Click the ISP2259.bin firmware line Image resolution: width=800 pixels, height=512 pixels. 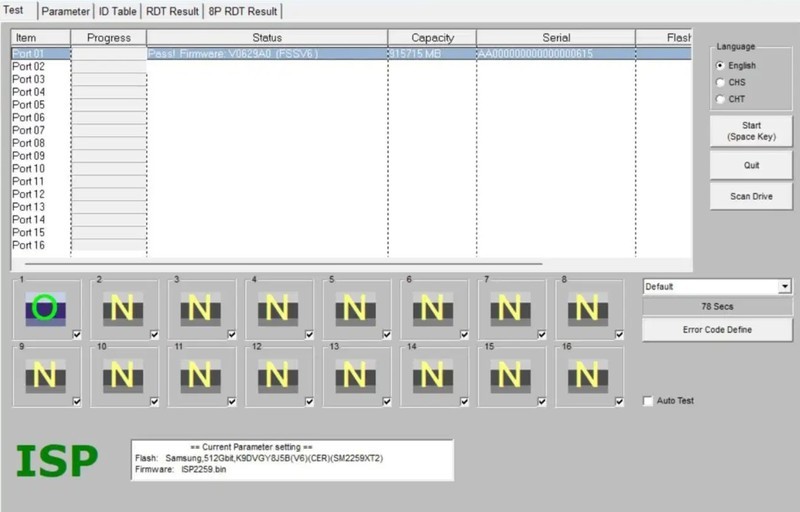coord(181,469)
